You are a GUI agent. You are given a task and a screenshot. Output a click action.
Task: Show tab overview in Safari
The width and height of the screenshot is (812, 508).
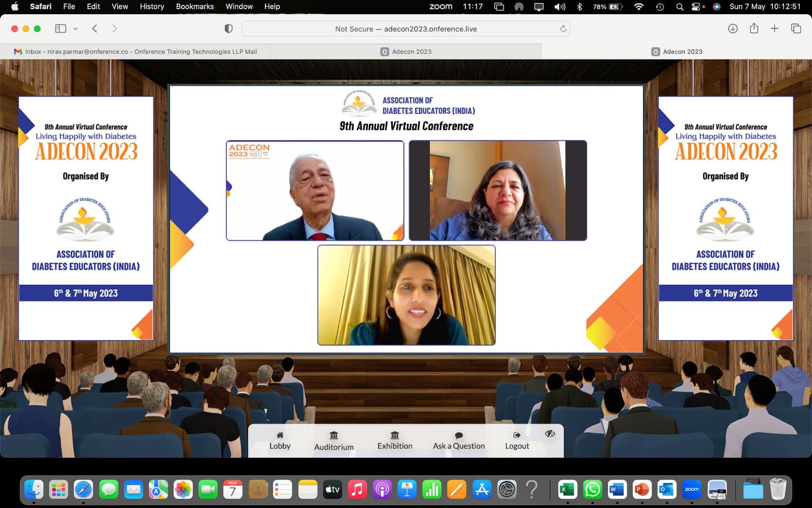tap(796, 29)
